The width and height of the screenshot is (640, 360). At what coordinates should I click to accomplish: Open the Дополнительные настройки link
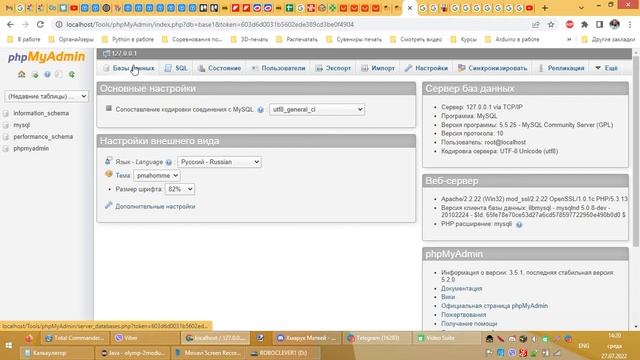pos(155,207)
